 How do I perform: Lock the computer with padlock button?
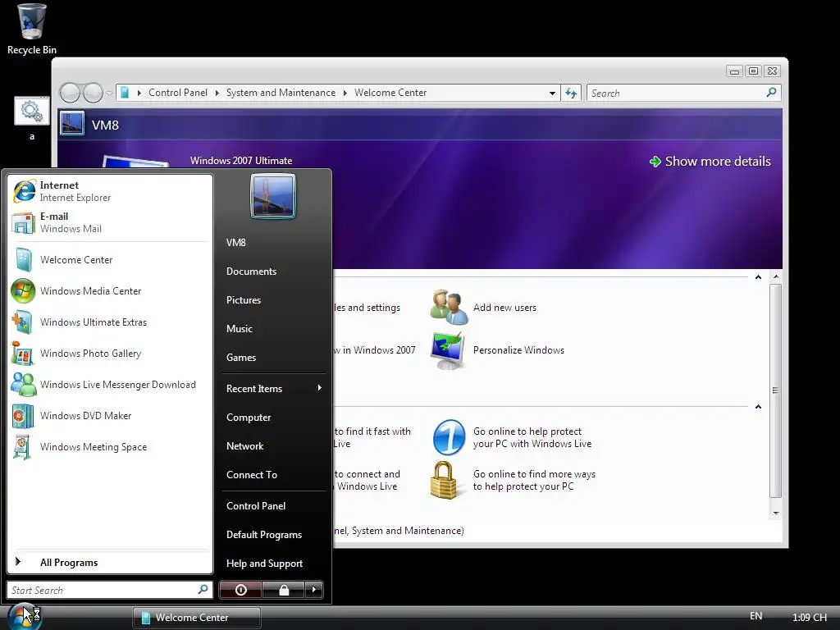pos(283,590)
